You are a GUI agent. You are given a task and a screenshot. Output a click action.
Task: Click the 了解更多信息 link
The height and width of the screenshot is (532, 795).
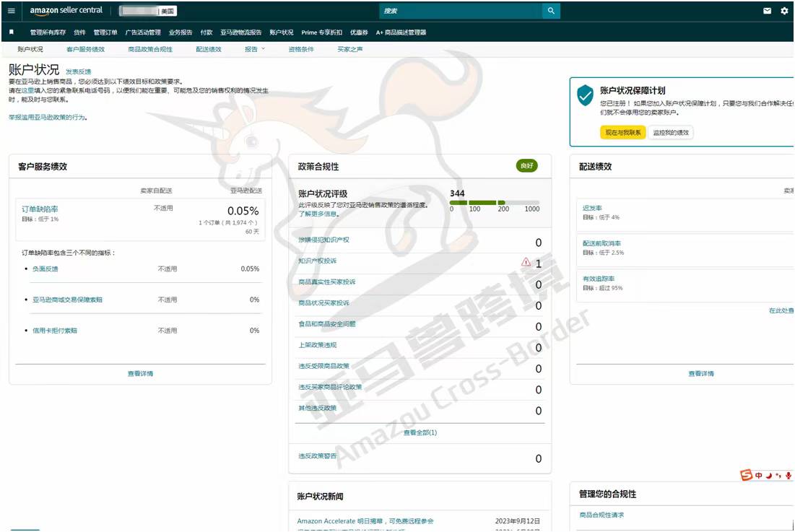point(317,214)
